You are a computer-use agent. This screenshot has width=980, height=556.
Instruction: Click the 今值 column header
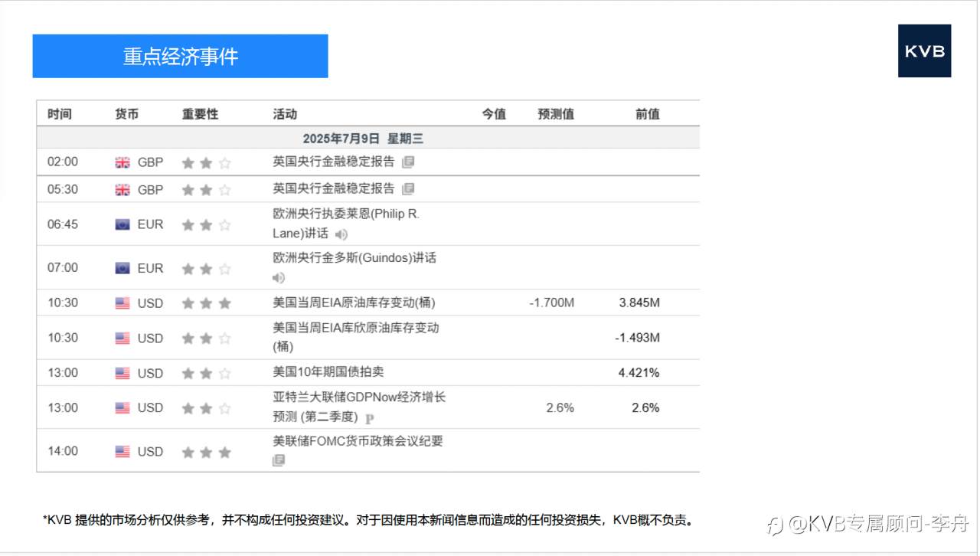click(x=494, y=114)
